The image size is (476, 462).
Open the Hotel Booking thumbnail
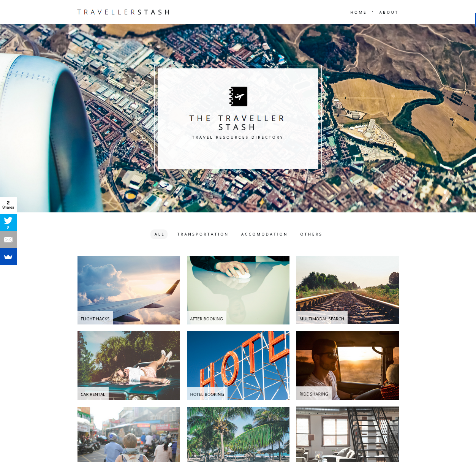[x=238, y=365]
